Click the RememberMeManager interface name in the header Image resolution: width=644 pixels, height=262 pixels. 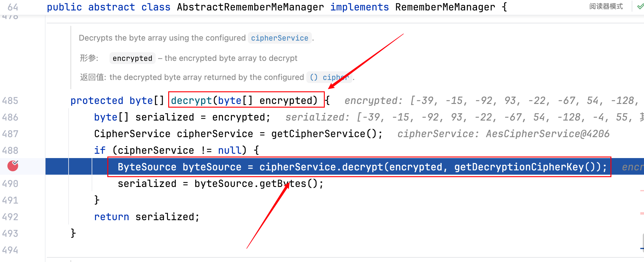(x=445, y=7)
